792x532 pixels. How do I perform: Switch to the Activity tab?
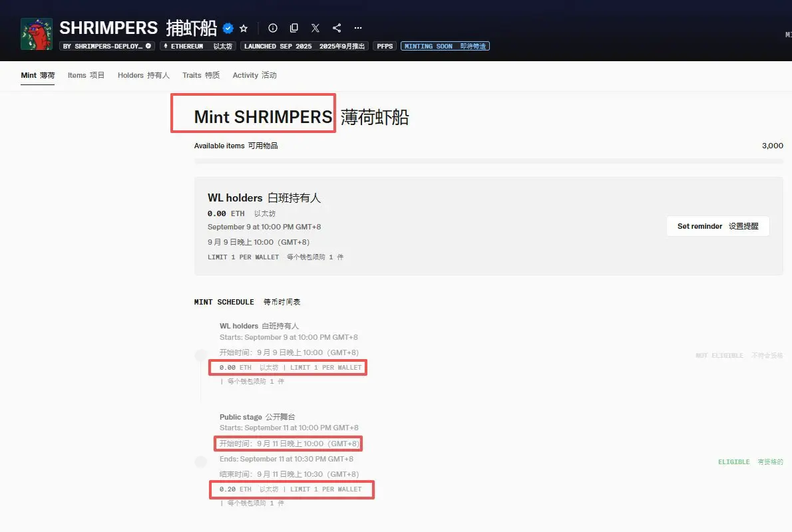pos(254,75)
